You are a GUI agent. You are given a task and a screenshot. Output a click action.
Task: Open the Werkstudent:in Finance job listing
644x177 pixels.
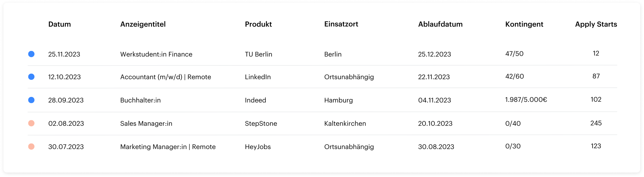click(x=156, y=54)
